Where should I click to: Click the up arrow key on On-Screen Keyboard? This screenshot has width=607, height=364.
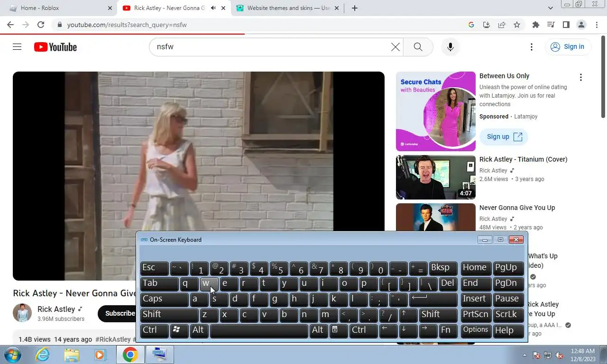[x=408, y=315]
